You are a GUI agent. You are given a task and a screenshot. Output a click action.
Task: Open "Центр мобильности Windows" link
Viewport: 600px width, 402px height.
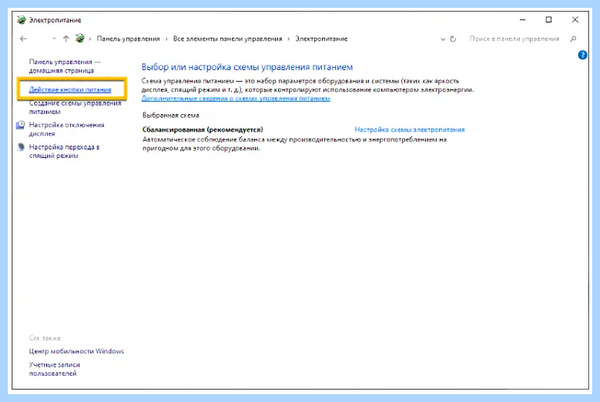77,351
